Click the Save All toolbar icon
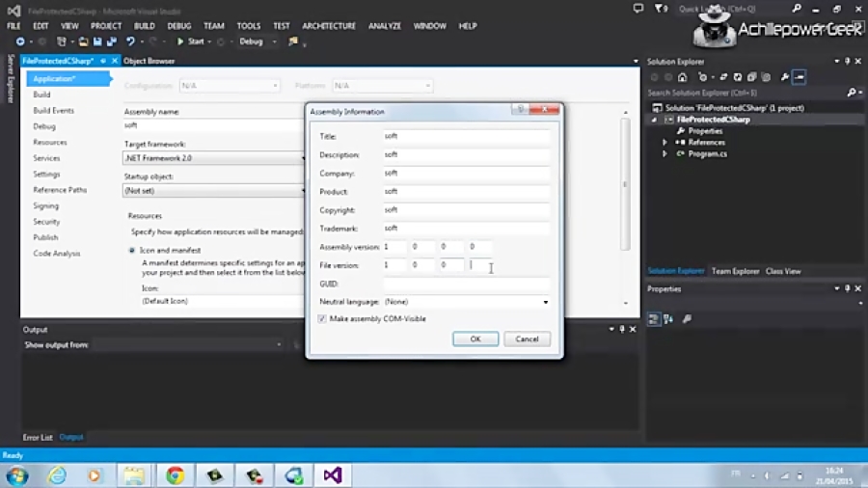 point(112,41)
